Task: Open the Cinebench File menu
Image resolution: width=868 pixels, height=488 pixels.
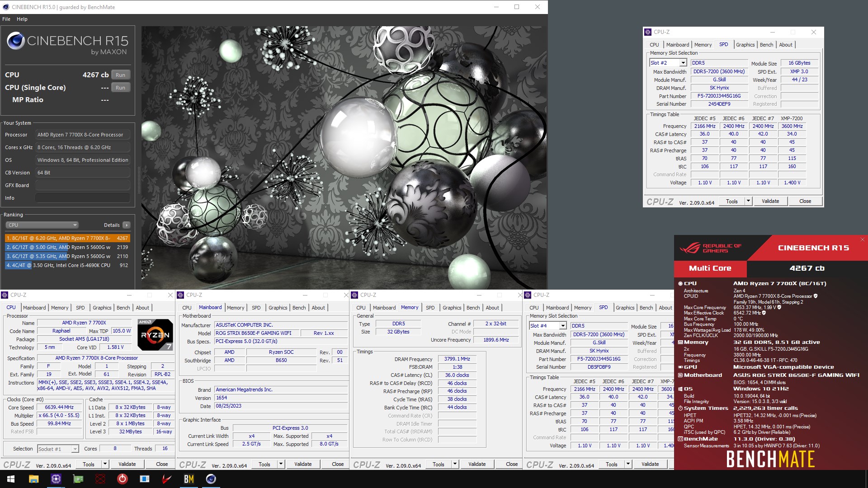Action: pyautogui.click(x=6, y=19)
